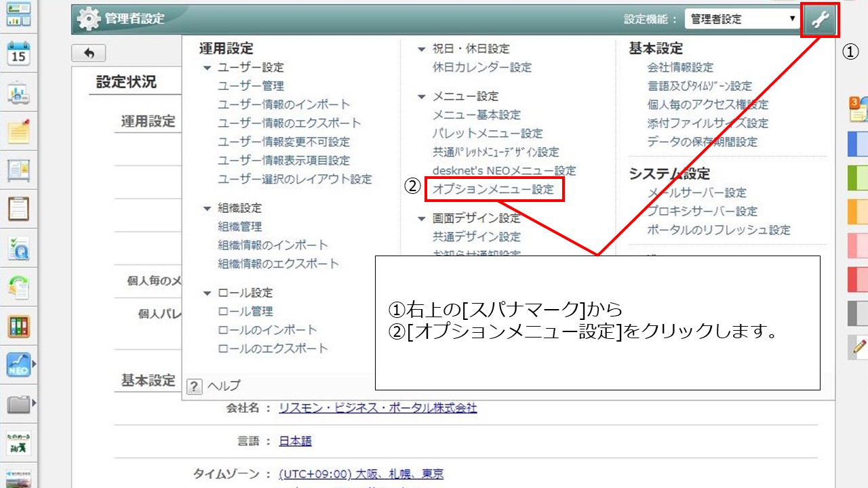Collapse the 祝日・休日設定 section

(422, 49)
